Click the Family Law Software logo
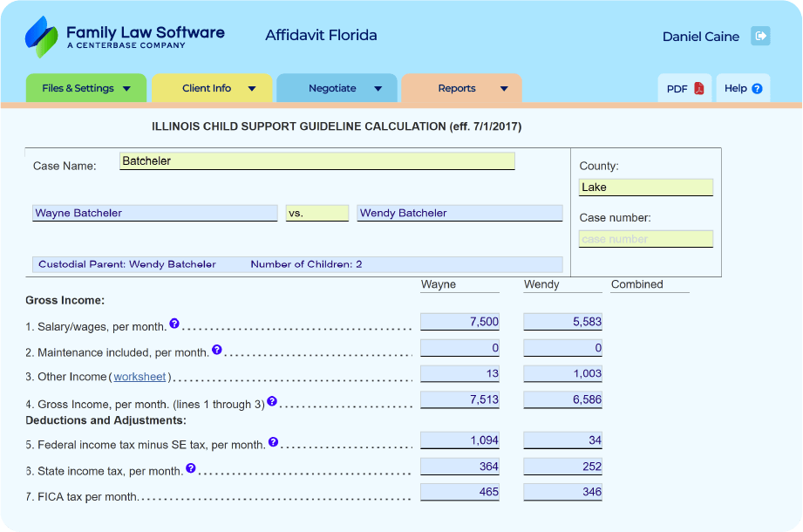The width and height of the screenshot is (803, 532). pos(125,37)
